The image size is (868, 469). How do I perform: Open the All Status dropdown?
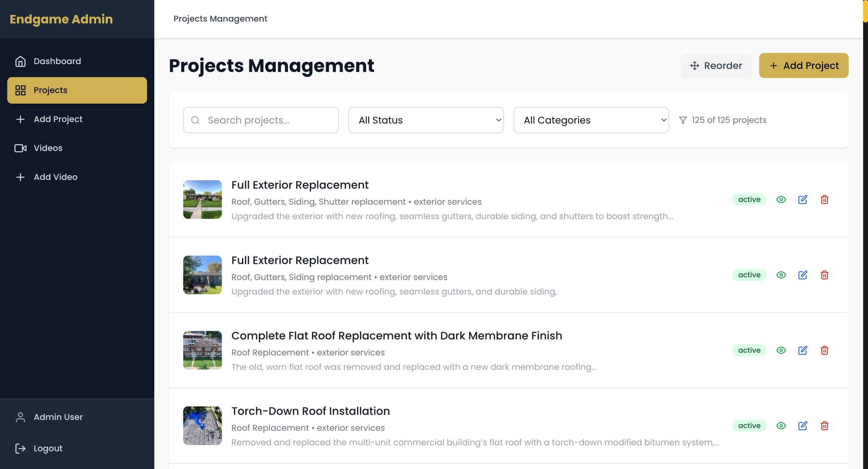[x=426, y=120]
